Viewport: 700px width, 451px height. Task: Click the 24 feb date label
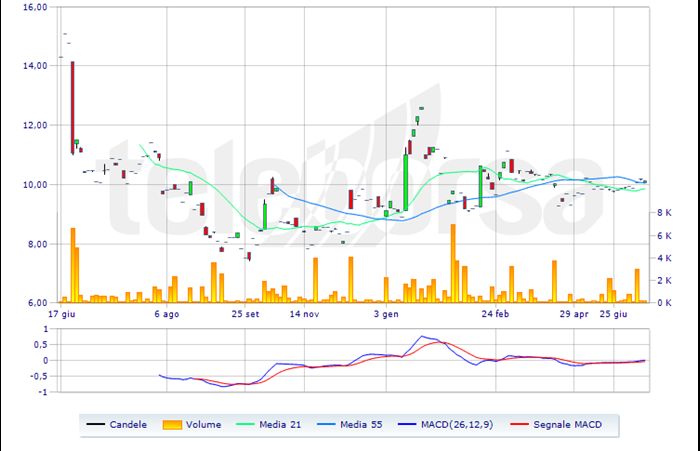(x=495, y=314)
